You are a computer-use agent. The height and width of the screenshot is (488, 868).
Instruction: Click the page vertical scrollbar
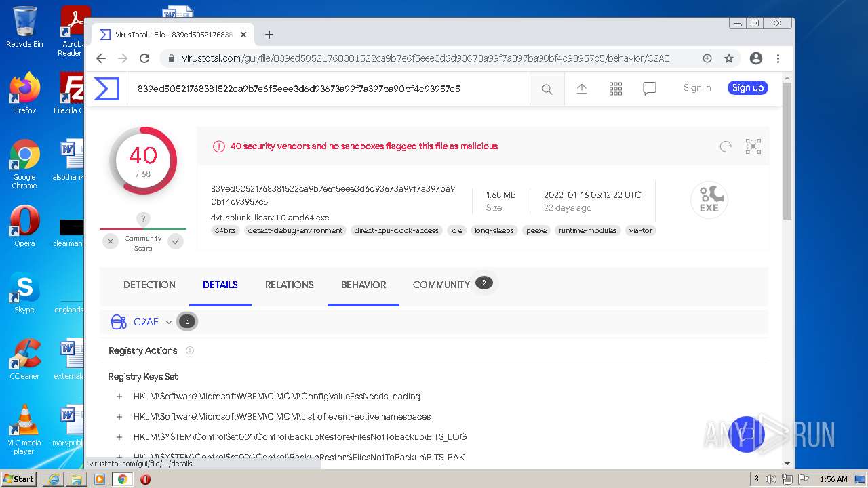coord(787,152)
